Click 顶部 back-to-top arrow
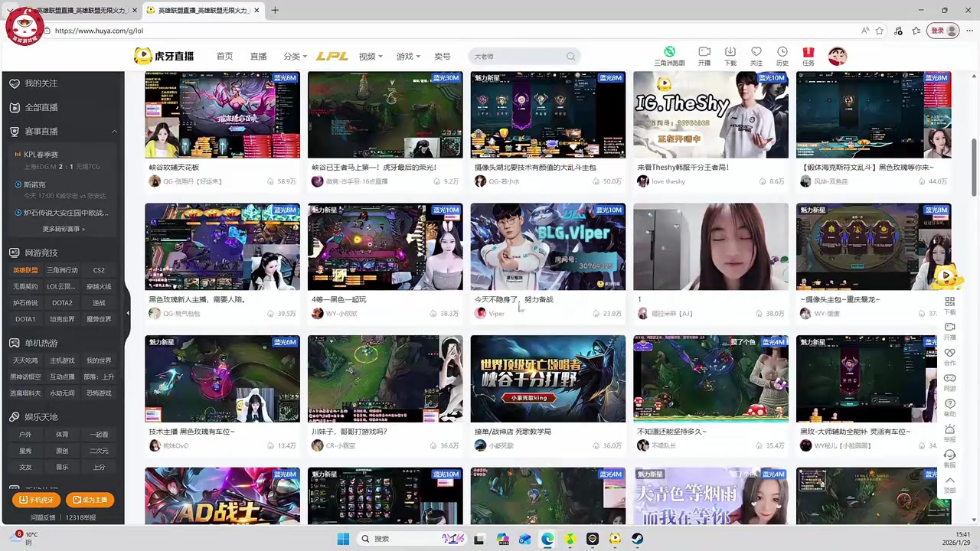Image resolution: width=980 pixels, height=551 pixels. 949,481
